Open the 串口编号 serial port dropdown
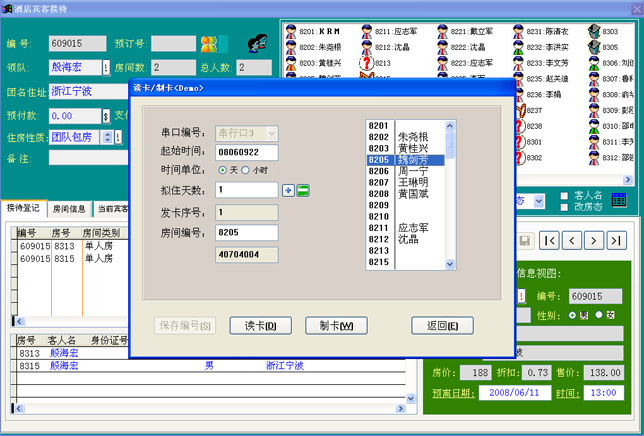Image resolution: width=644 pixels, height=436 pixels. pos(271,132)
